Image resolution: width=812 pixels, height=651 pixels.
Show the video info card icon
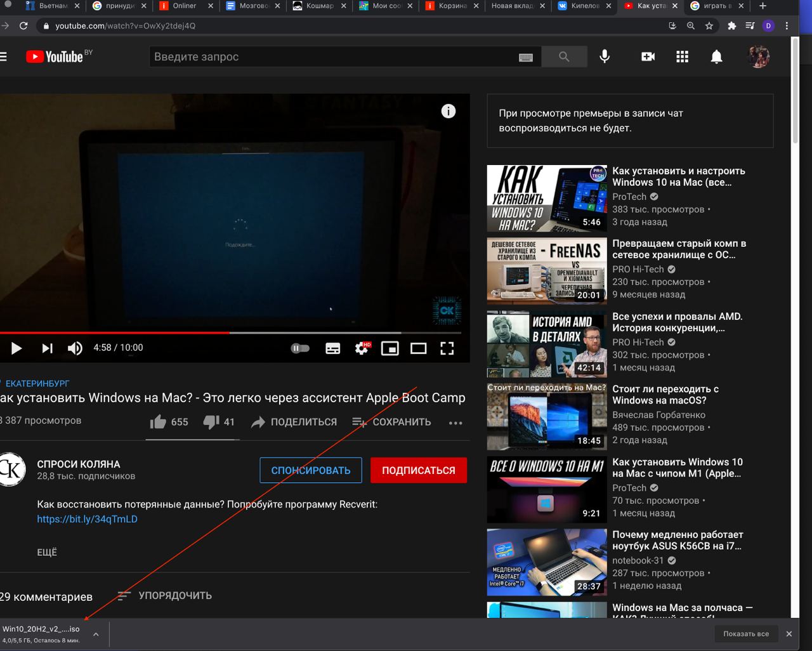coord(449,111)
